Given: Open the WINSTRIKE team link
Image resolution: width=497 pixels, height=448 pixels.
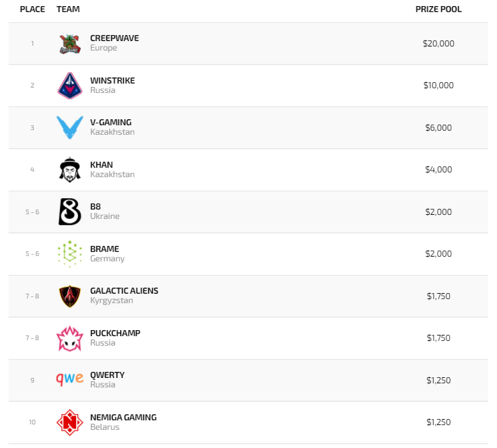Looking at the screenshot, I should click(112, 81).
